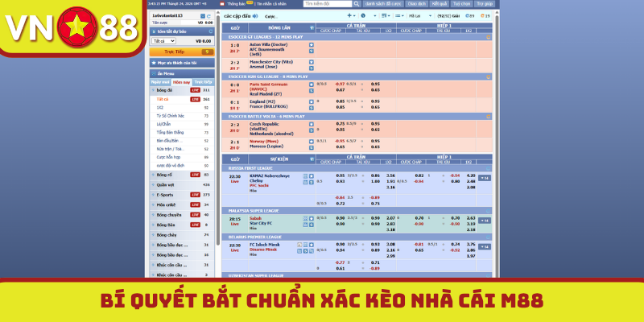Open 'Mục ưa thích của tôi' favorites
Screen dimensions: 644x322
coord(182,63)
